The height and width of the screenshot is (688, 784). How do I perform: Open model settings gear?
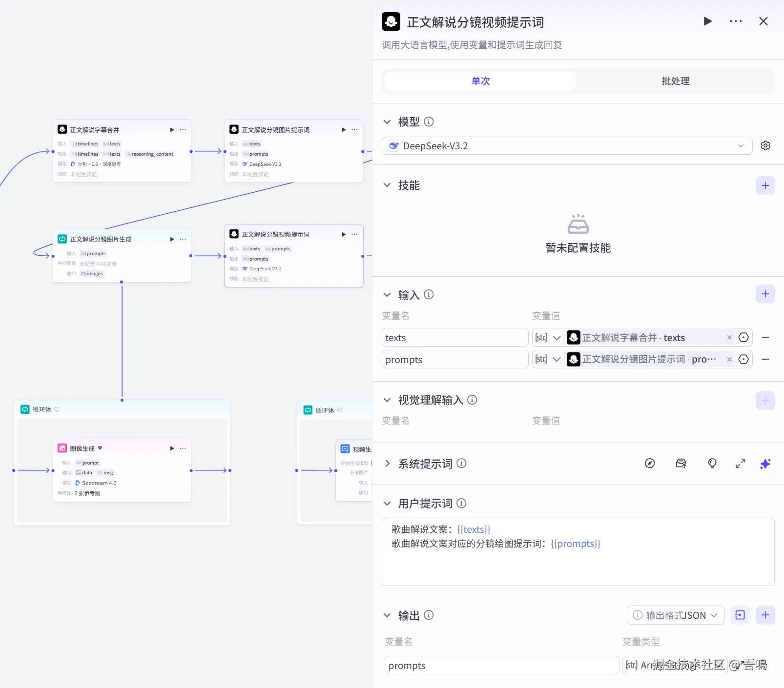pyautogui.click(x=765, y=145)
